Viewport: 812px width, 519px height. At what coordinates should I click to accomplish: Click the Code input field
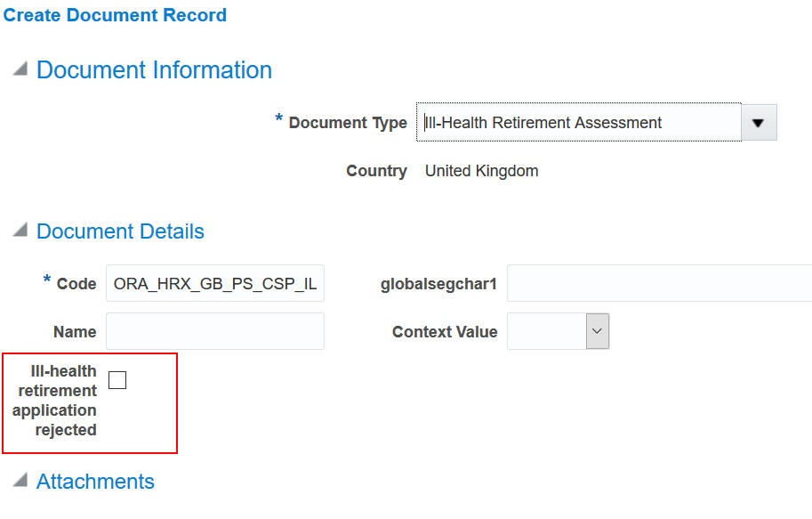click(x=215, y=284)
